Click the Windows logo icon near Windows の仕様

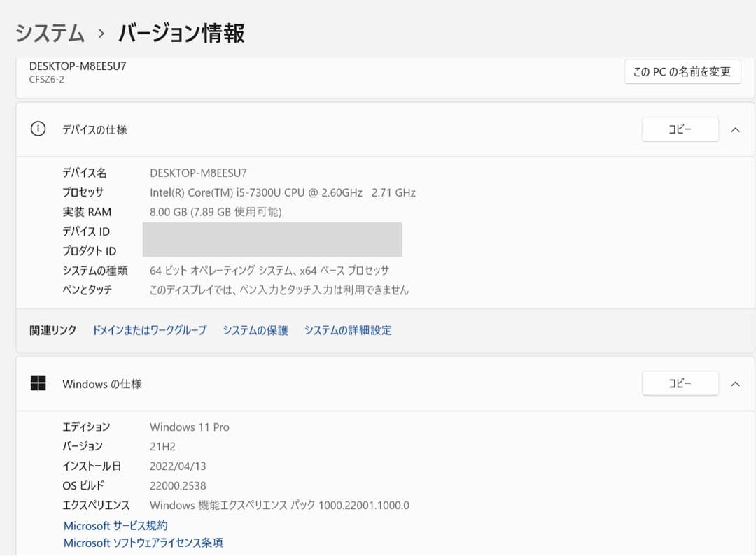coord(38,383)
